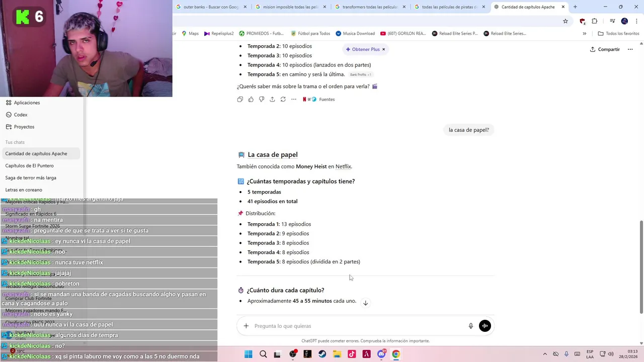Open conversation options next to Compartir
Viewport: 644px width, 362px height.
[x=630, y=49]
